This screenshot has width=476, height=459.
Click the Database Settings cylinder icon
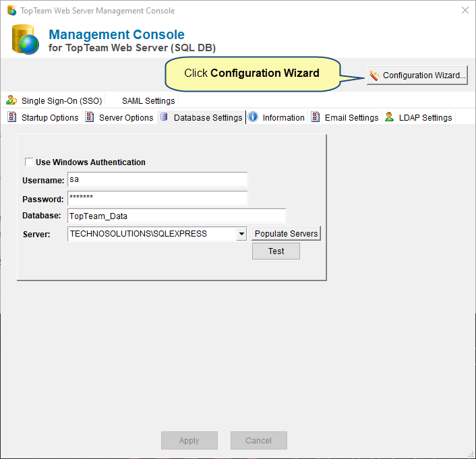pyautogui.click(x=164, y=117)
